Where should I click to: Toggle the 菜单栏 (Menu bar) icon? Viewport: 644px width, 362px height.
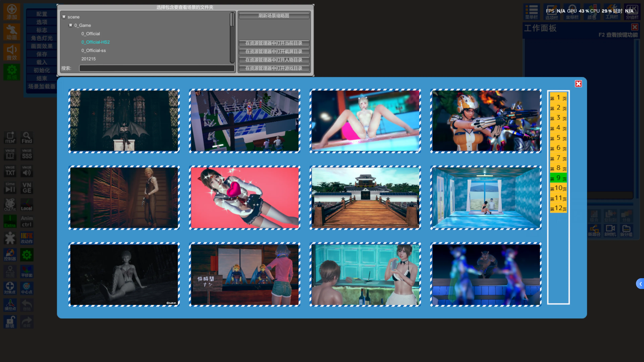pos(531,12)
